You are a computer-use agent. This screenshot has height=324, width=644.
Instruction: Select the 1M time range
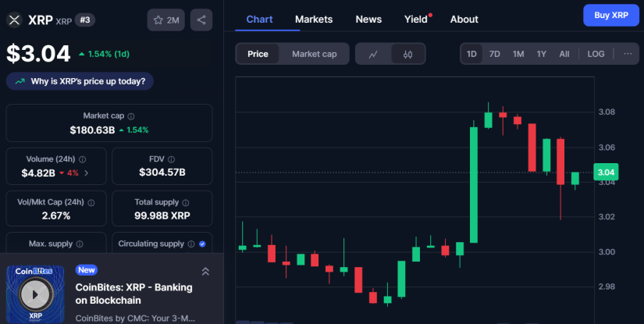(x=518, y=54)
